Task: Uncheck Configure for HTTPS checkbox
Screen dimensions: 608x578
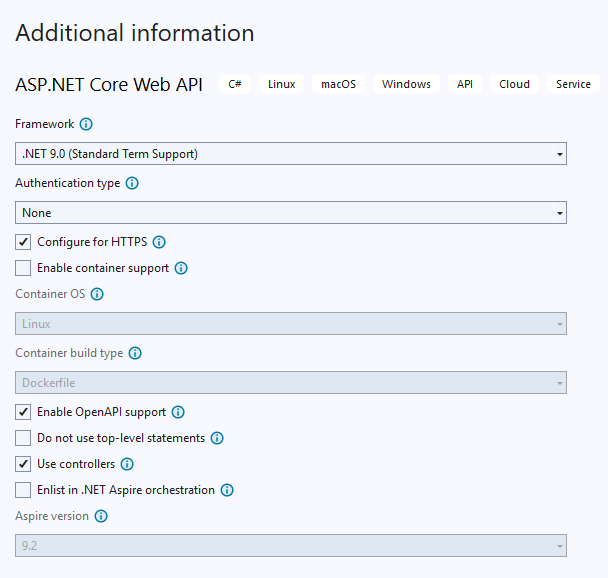Action: click(x=23, y=242)
